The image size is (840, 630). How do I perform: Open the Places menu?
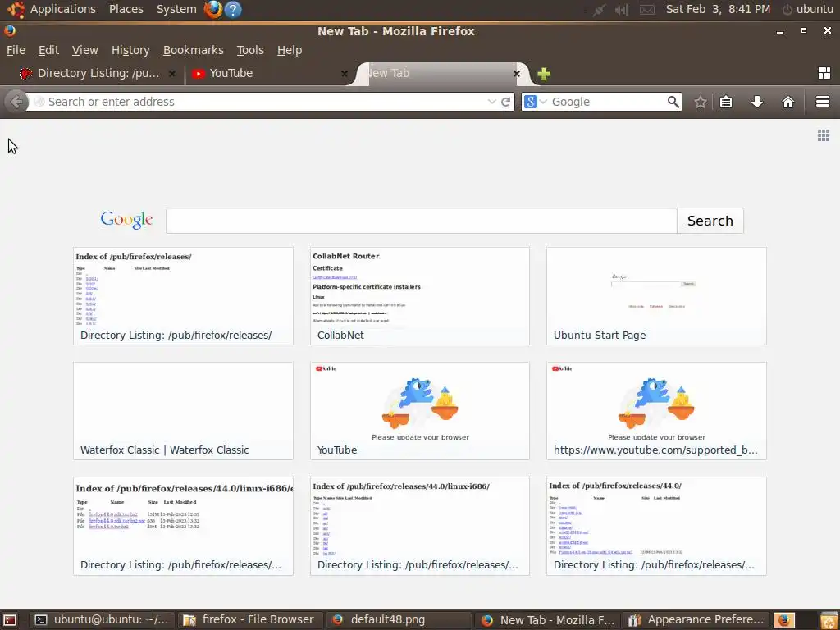pyautogui.click(x=126, y=9)
